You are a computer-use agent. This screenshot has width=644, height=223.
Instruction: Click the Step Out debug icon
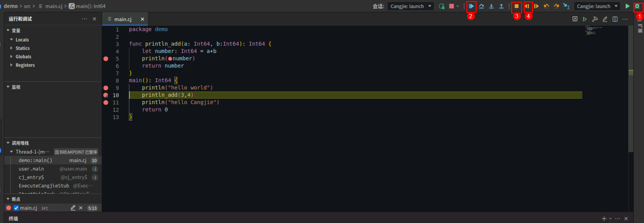pos(501,6)
